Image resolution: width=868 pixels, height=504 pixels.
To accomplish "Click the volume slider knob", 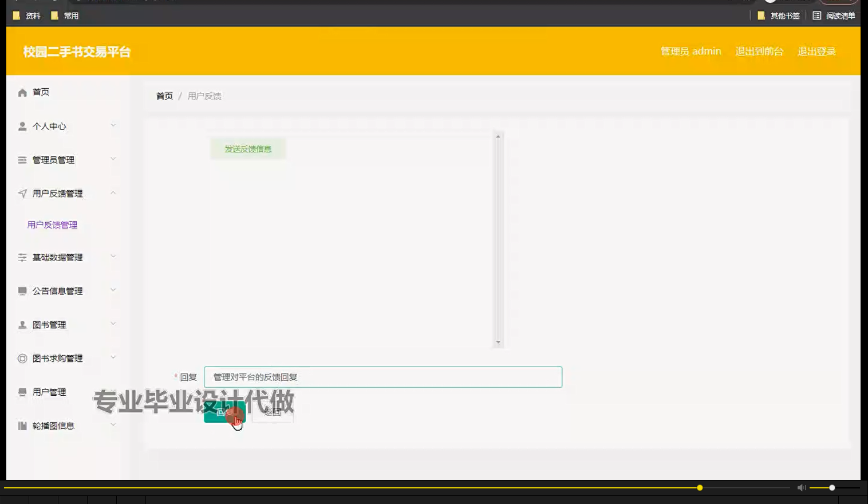I will point(832,488).
